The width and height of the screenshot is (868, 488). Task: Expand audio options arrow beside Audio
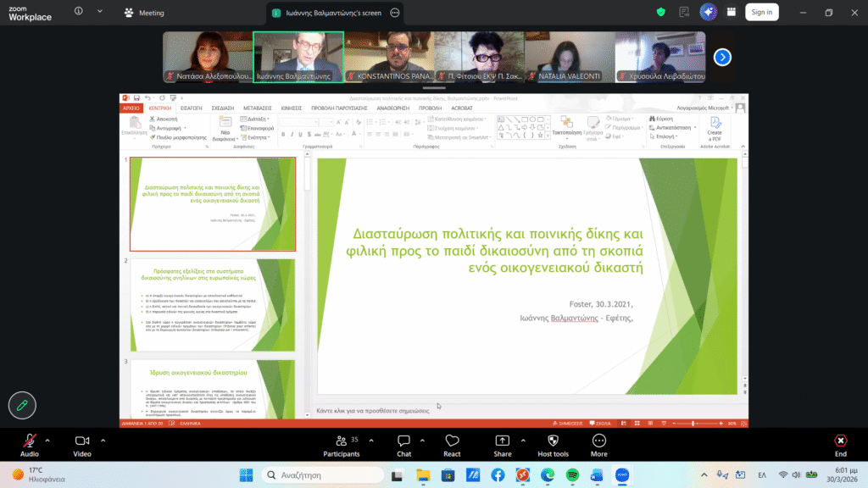(x=47, y=441)
